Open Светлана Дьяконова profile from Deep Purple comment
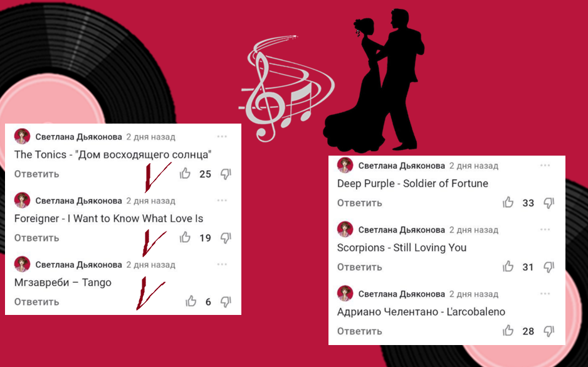Screen dimensions: 588x367 [402, 166]
